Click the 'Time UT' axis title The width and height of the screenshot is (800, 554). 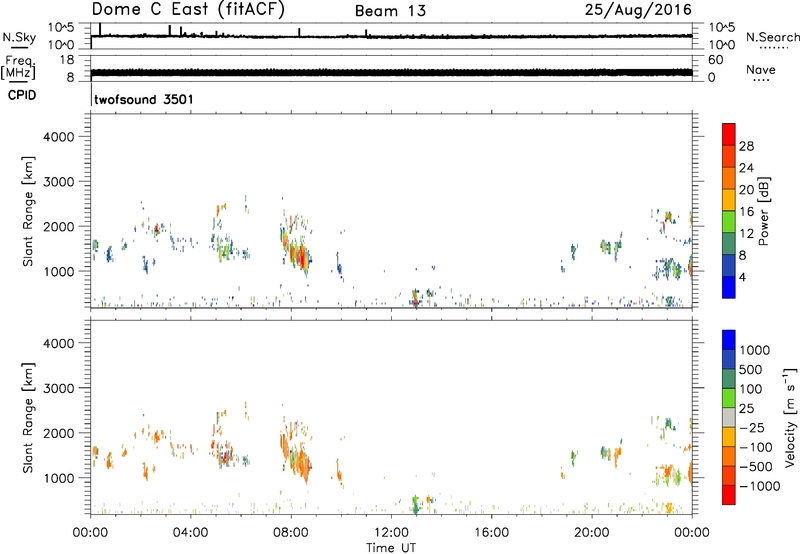point(391,548)
